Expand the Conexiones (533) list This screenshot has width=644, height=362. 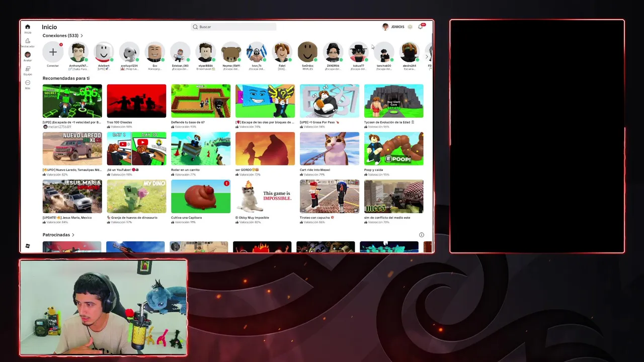pos(63,36)
